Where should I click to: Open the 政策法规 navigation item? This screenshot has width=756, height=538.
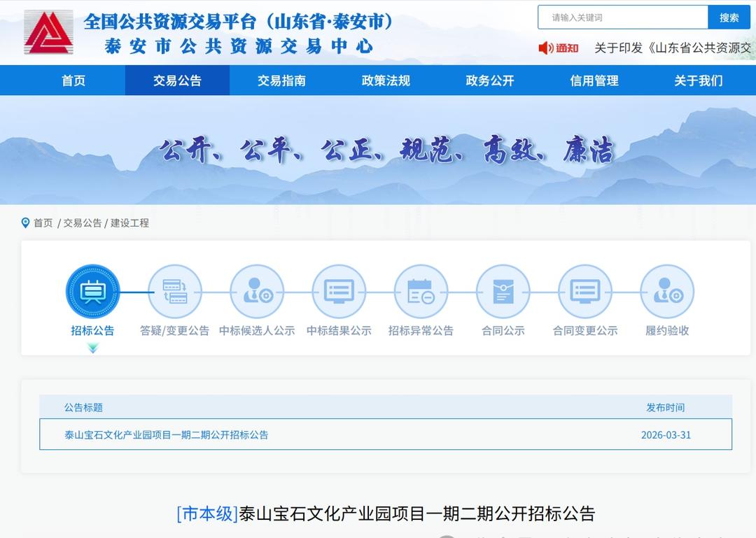(386, 80)
